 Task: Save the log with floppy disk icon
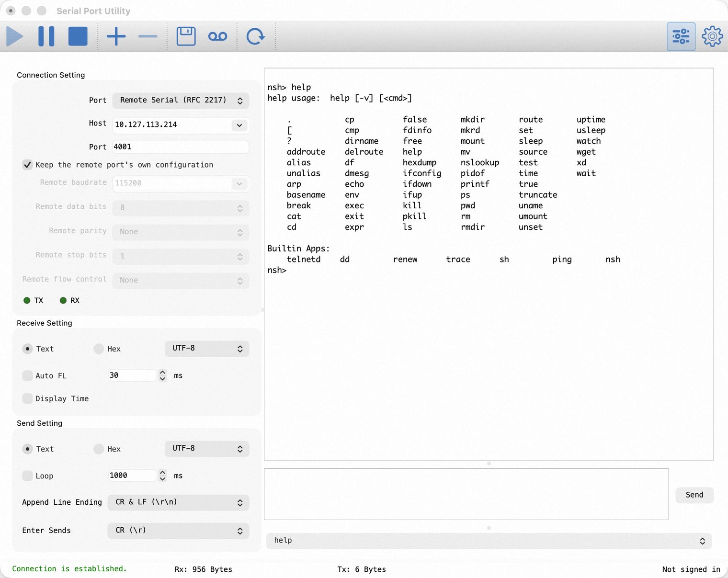coord(186,36)
